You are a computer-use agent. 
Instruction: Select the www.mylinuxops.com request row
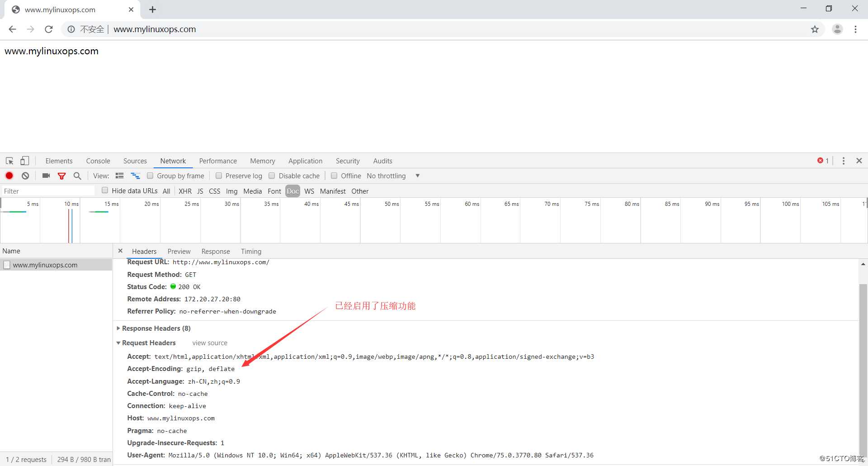click(56, 265)
